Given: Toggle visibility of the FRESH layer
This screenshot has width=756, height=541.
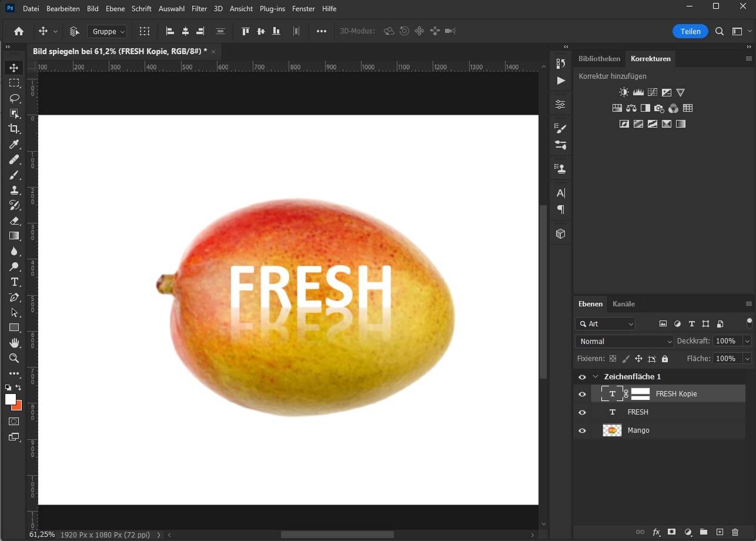Looking at the screenshot, I should pos(582,412).
